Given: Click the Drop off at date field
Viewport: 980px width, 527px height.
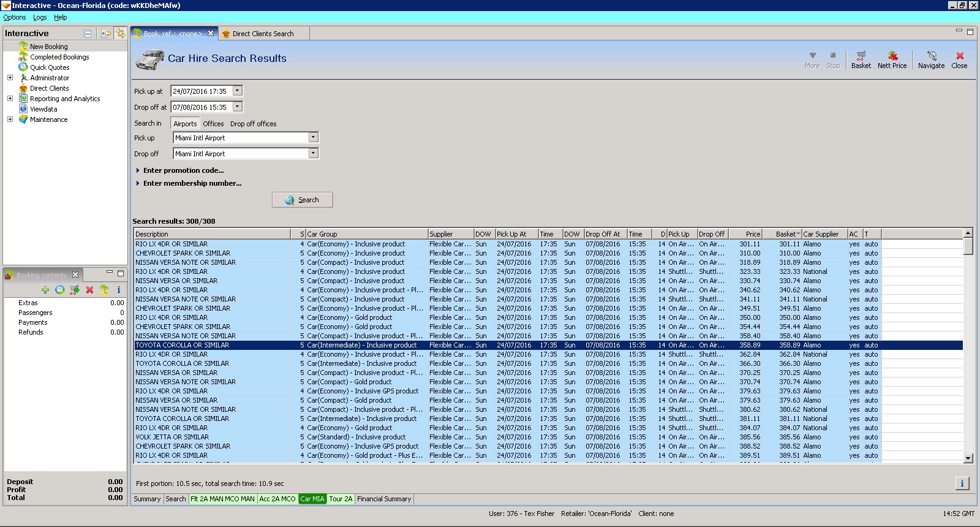Looking at the screenshot, I should pyautogui.click(x=202, y=107).
